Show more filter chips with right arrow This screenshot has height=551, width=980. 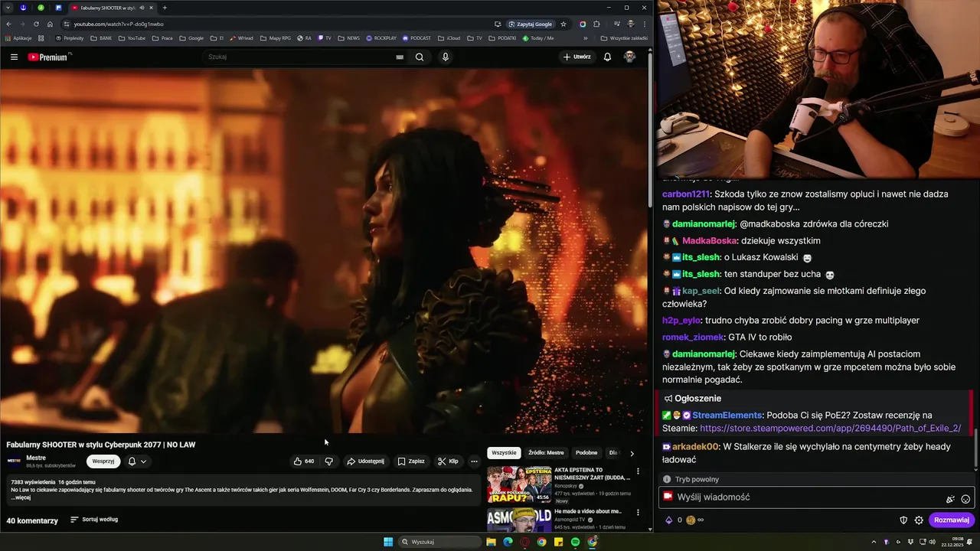pyautogui.click(x=632, y=453)
